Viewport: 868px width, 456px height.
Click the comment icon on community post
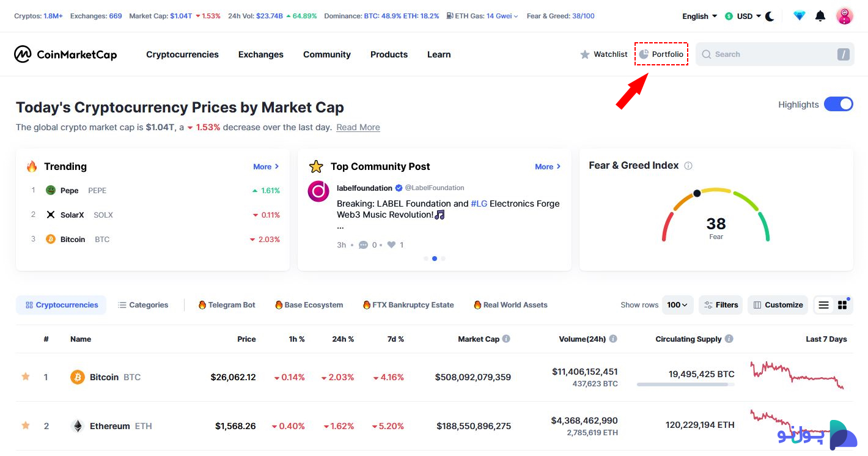point(363,245)
